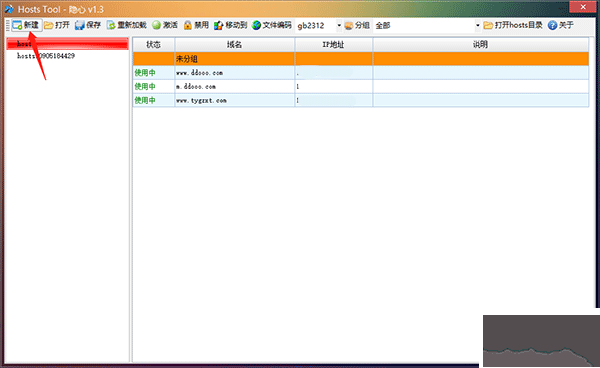Sort by the 状态 column header
The width and height of the screenshot is (600, 368).
[x=154, y=45]
